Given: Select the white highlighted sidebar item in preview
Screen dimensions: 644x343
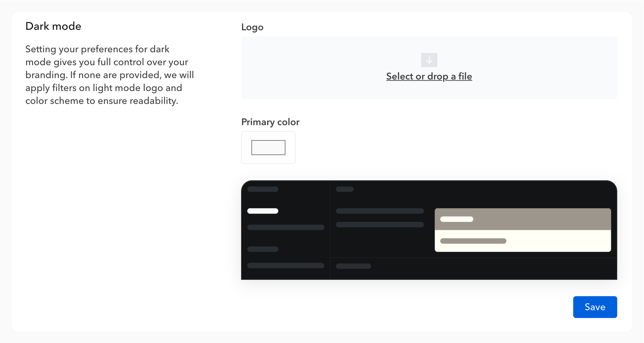Looking at the screenshot, I should 263,211.
